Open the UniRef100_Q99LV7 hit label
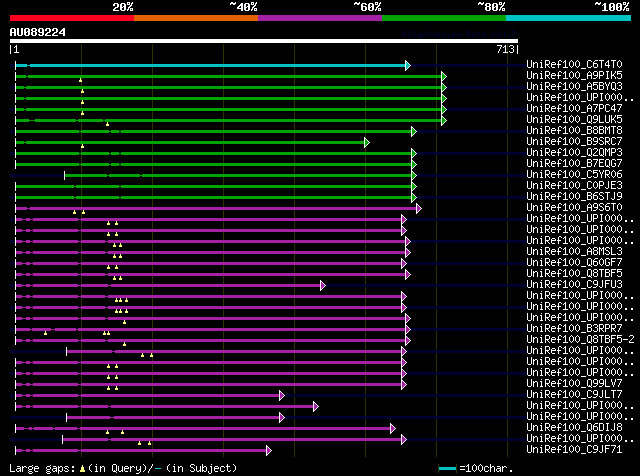640x476 pixels. [574, 384]
